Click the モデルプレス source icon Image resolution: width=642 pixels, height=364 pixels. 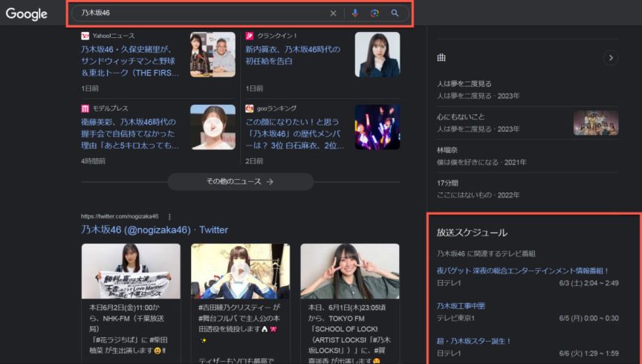85,108
